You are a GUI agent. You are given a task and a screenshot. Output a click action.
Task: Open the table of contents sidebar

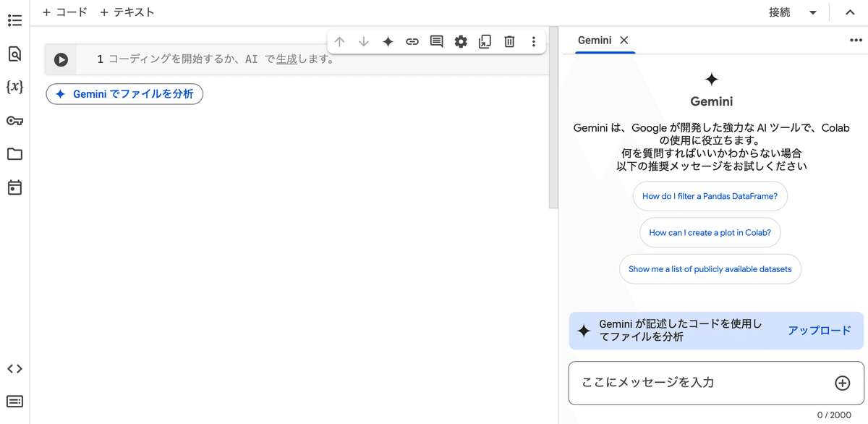[14, 20]
